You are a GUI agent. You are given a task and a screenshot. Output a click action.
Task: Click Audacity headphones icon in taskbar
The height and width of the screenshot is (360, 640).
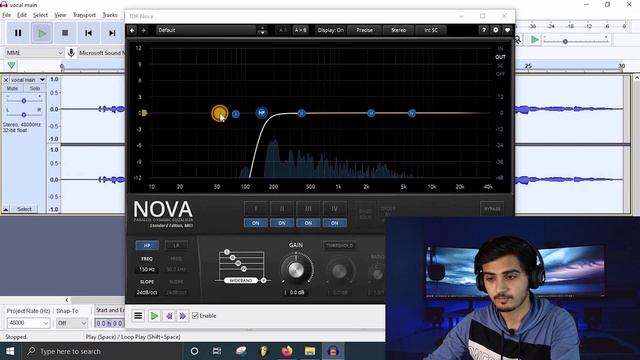(x=333, y=351)
